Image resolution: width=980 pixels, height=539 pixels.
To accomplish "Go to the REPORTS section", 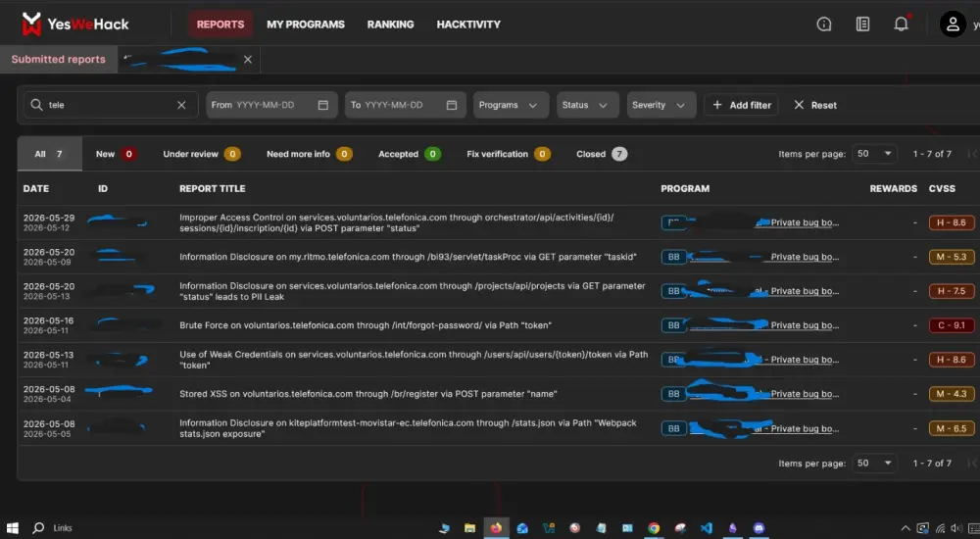I will coord(220,24).
